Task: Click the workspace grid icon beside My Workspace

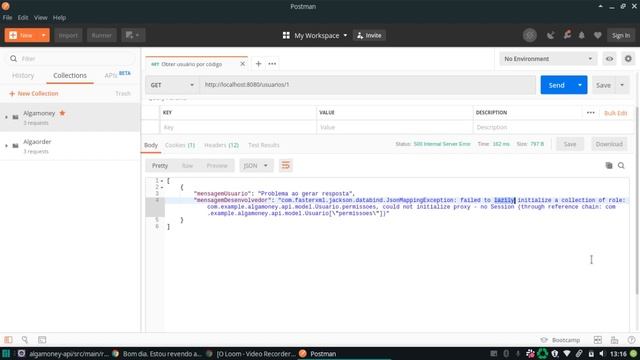Action: (x=286, y=36)
